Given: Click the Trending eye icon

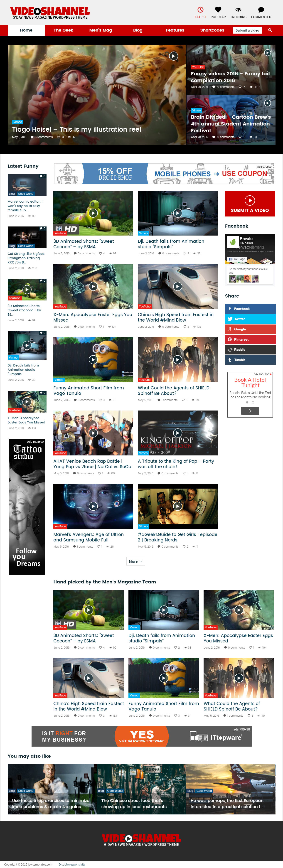Looking at the screenshot, I should coord(238,10).
